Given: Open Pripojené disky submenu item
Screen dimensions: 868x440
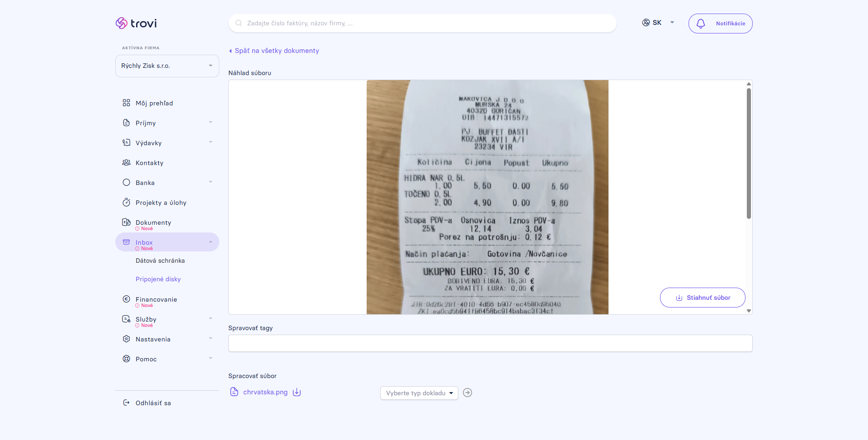Looking at the screenshot, I should (158, 279).
